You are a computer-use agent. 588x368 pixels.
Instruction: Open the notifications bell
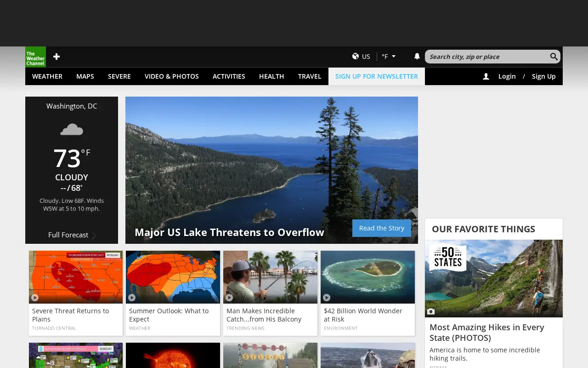click(x=417, y=56)
